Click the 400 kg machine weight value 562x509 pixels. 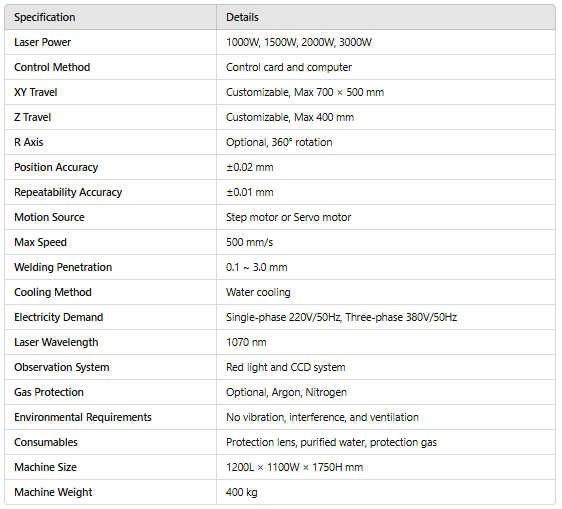click(242, 493)
